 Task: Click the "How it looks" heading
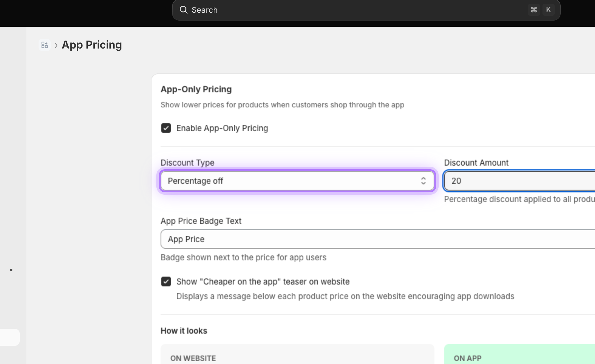[184, 331]
